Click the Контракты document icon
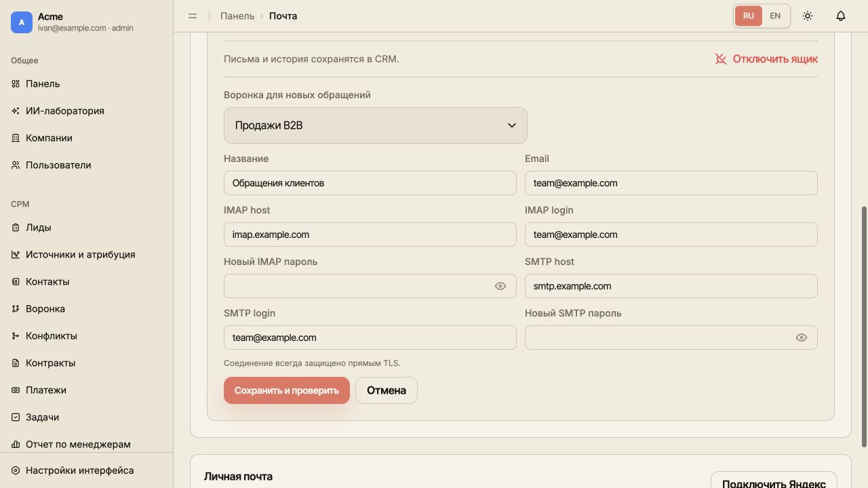868x488 pixels. click(x=16, y=363)
